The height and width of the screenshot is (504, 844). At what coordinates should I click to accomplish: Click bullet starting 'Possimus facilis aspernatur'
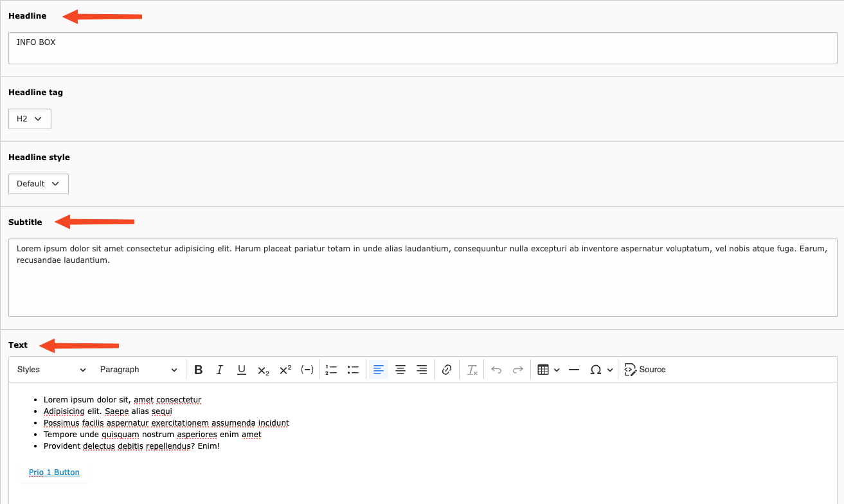(166, 423)
